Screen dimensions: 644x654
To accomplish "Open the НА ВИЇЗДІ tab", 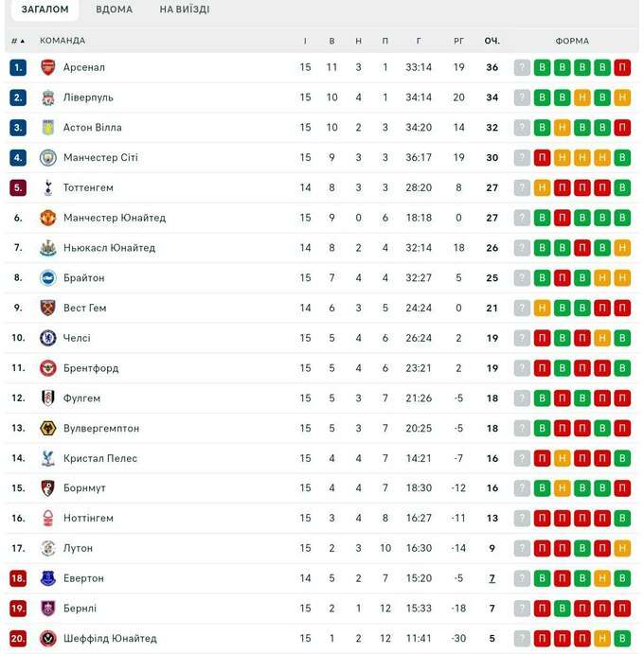I will [185, 9].
